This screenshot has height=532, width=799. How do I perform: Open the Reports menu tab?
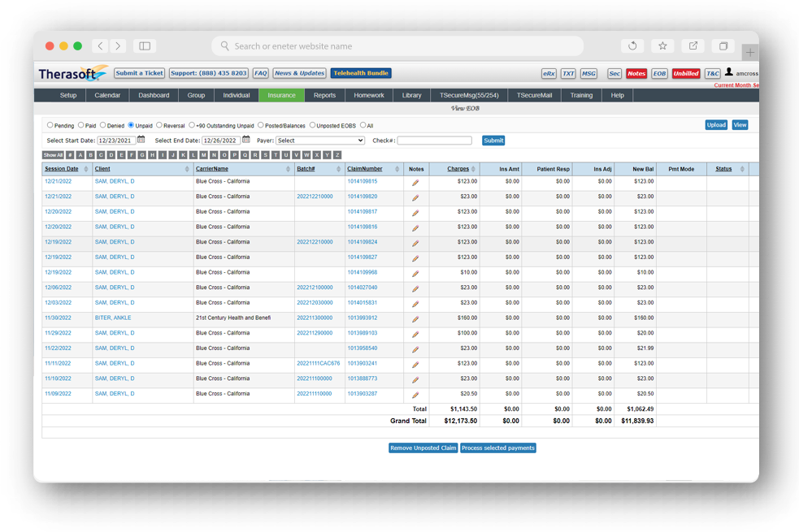click(x=324, y=95)
